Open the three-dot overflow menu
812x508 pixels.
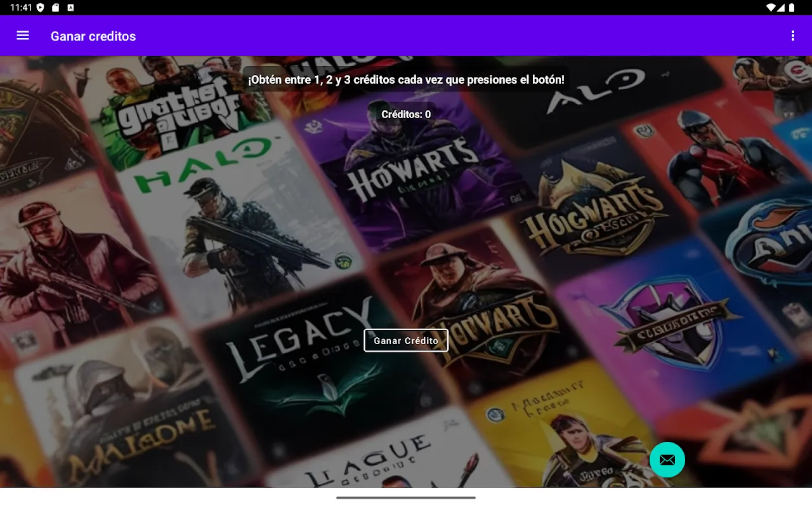click(x=792, y=36)
